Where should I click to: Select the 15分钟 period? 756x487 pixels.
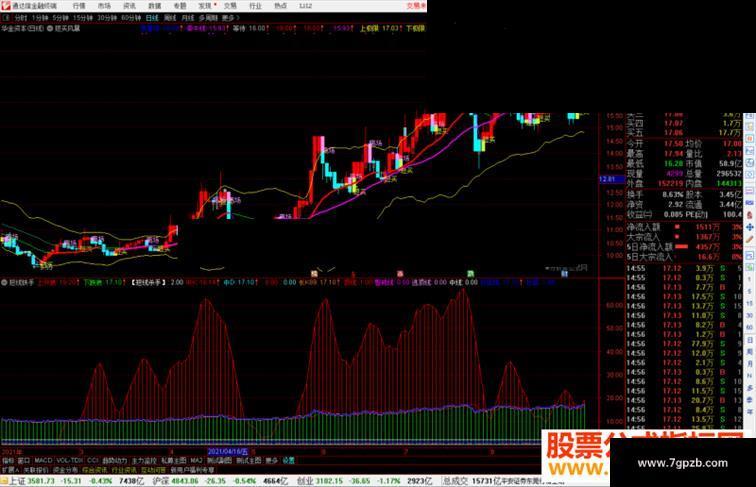[x=83, y=18]
